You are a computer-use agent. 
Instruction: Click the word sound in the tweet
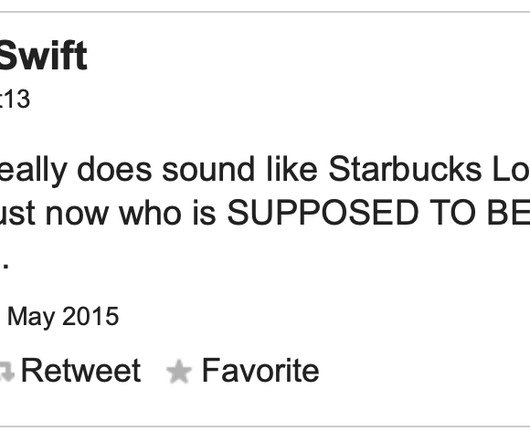click(208, 169)
